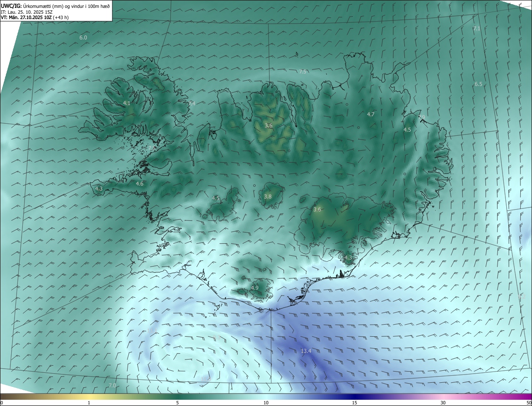Click the 6.0 value label
This screenshot has height=406, width=532.
tap(83, 38)
